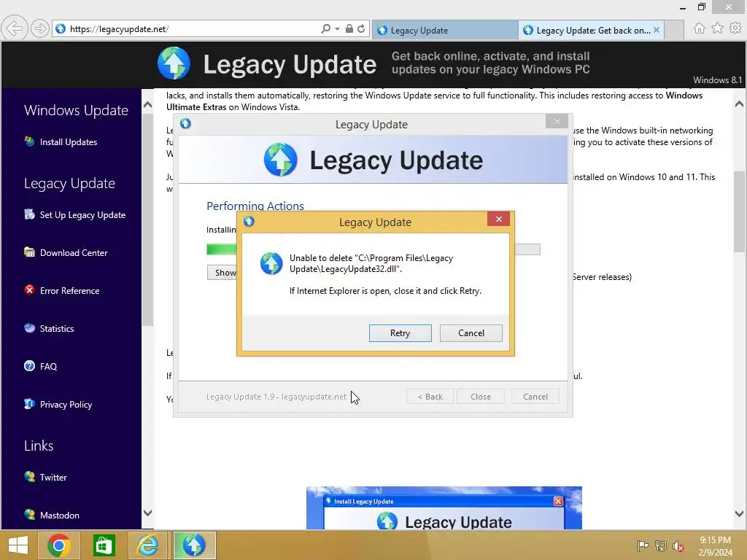Viewport: 747px width, 560px height.
Task: Click the Install Legacy Update screenshot thumbnail
Action: (444, 507)
